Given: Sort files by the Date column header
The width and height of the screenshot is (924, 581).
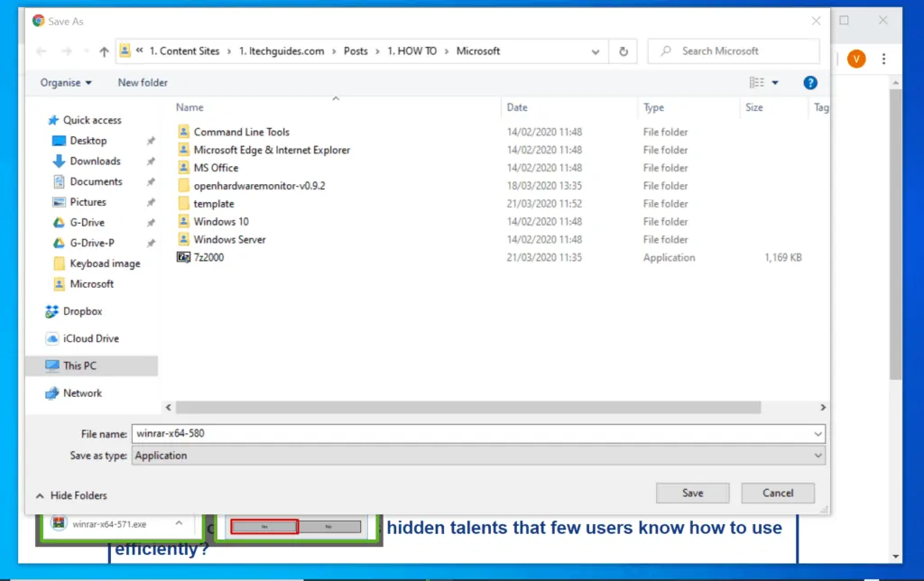Looking at the screenshot, I should click(517, 107).
